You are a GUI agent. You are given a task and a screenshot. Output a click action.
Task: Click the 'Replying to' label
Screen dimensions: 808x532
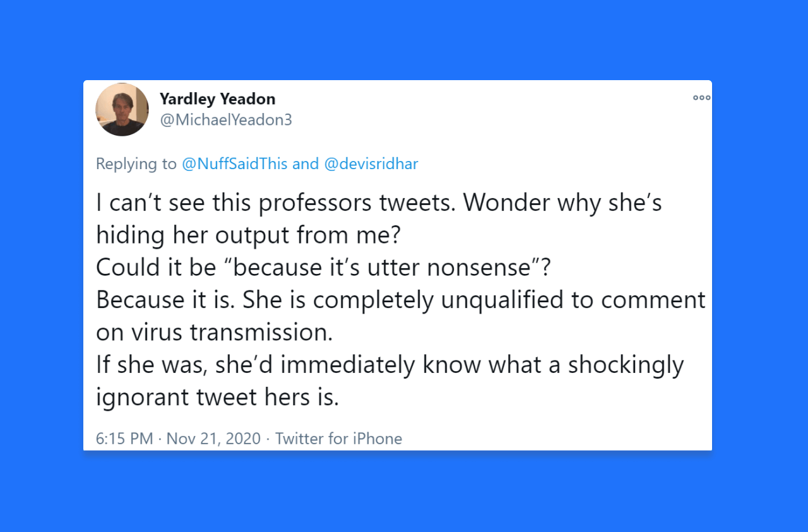click(136, 164)
